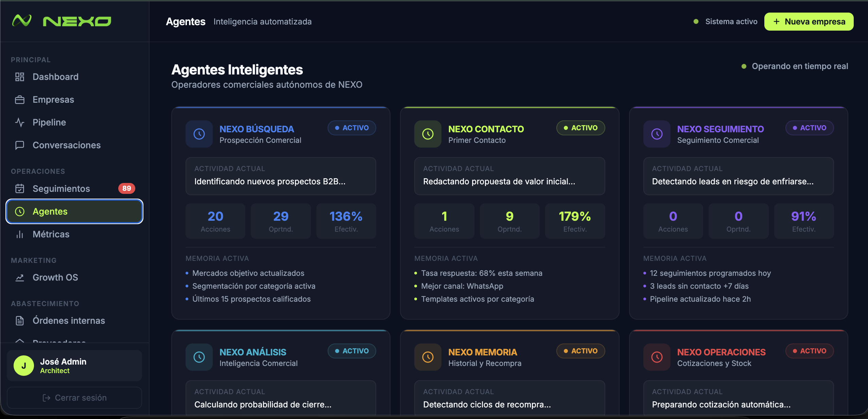This screenshot has width=868, height=419.
Task: Click the Nueva empresa button
Action: [809, 21]
